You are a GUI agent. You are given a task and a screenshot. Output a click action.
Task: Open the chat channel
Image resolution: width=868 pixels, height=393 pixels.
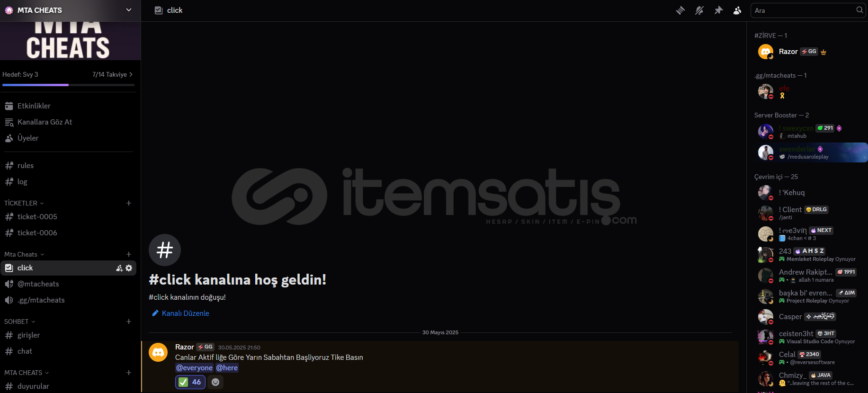pyautogui.click(x=68, y=351)
